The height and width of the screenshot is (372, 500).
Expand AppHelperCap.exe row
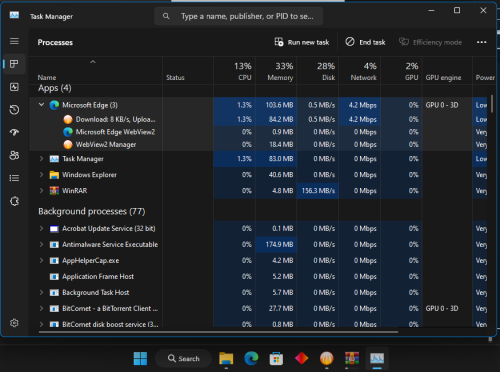41,260
